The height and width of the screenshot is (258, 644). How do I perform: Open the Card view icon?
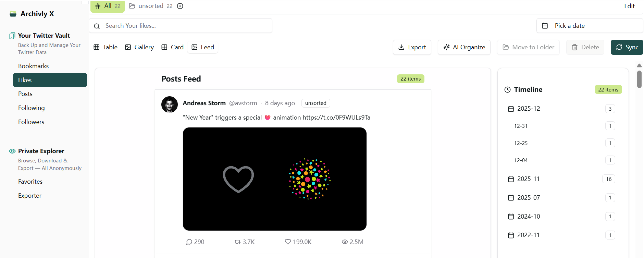pos(164,47)
